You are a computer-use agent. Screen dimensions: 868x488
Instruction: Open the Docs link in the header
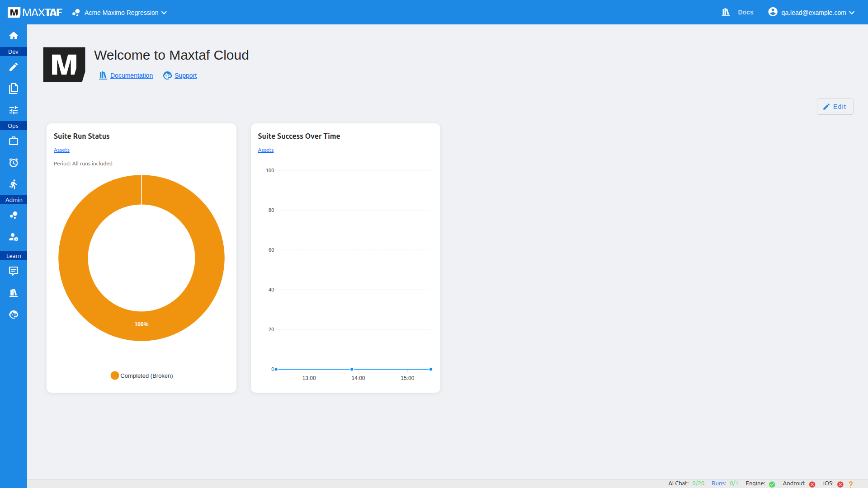tap(745, 12)
